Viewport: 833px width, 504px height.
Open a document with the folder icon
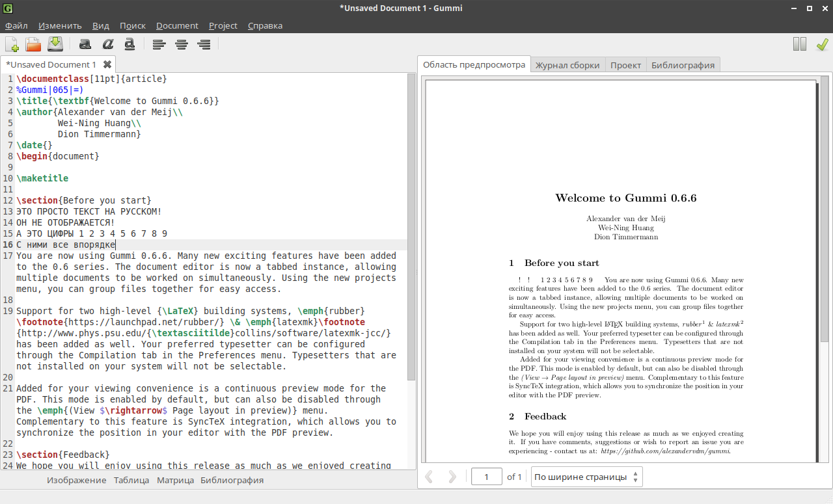pos(33,44)
